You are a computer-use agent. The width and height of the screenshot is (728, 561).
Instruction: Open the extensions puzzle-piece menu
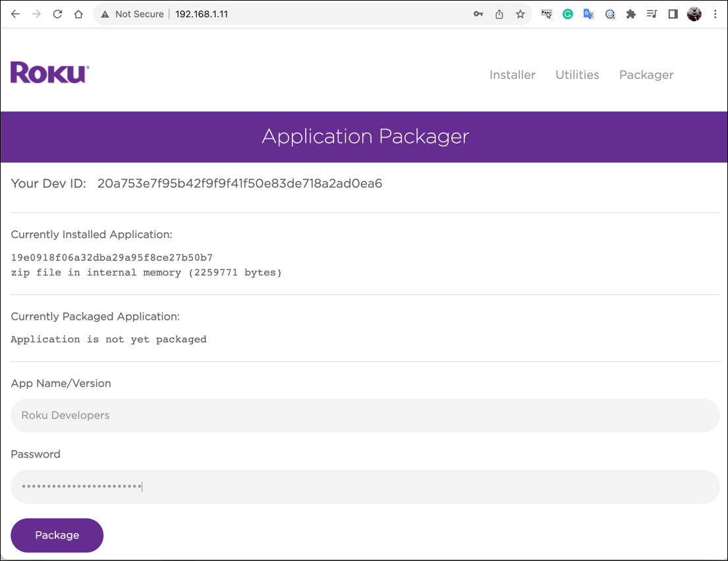[x=630, y=13]
